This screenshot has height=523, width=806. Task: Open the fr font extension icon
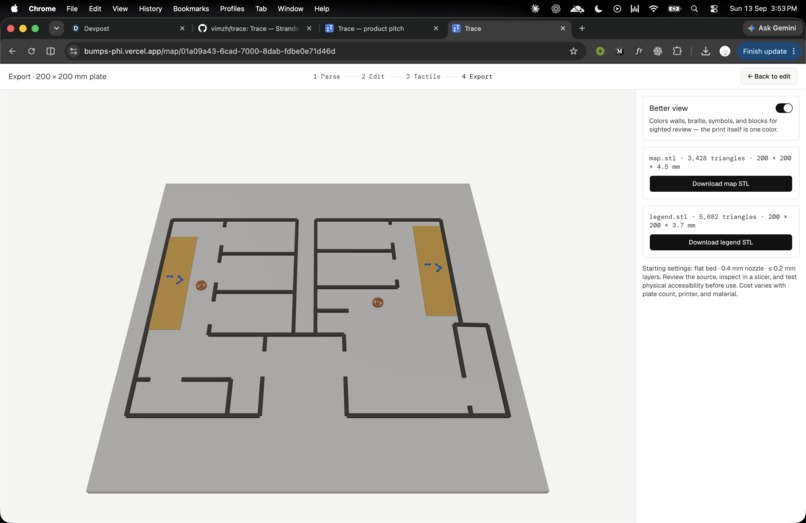pyautogui.click(x=638, y=51)
